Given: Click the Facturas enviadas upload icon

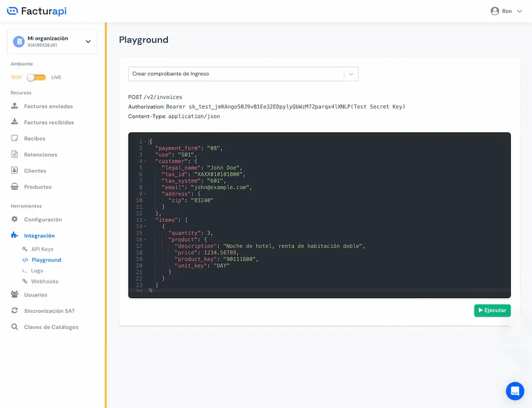Looking at the screenshot, I should tap(14, 106).
